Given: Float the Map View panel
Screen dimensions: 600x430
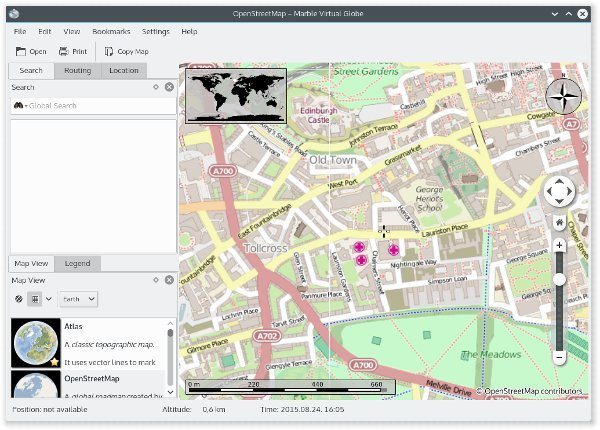Looking at the screenshot, I should (156, 279).
